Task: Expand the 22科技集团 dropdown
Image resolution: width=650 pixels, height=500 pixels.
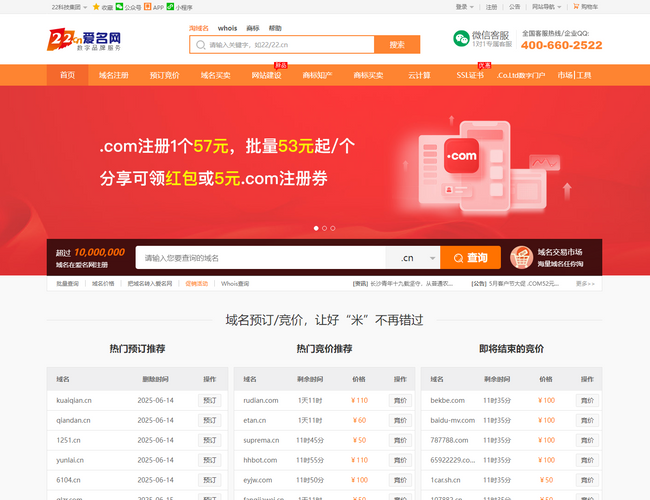Action: [69, 7]
